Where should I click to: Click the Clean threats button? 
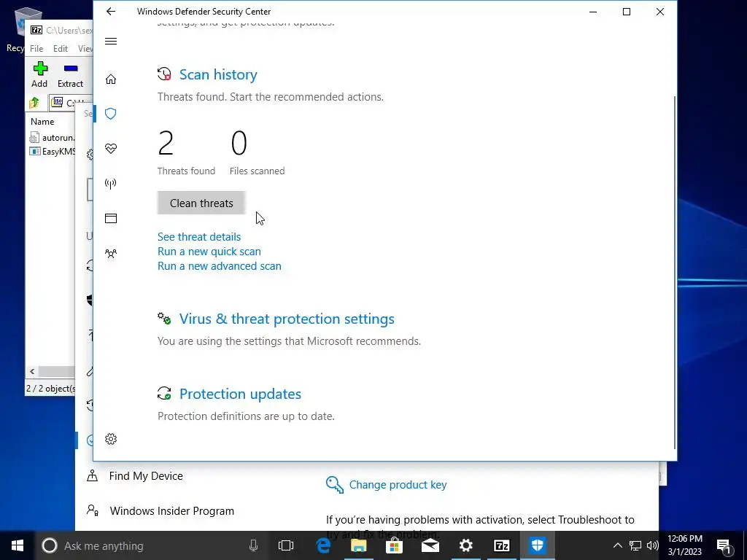point(201,203)
